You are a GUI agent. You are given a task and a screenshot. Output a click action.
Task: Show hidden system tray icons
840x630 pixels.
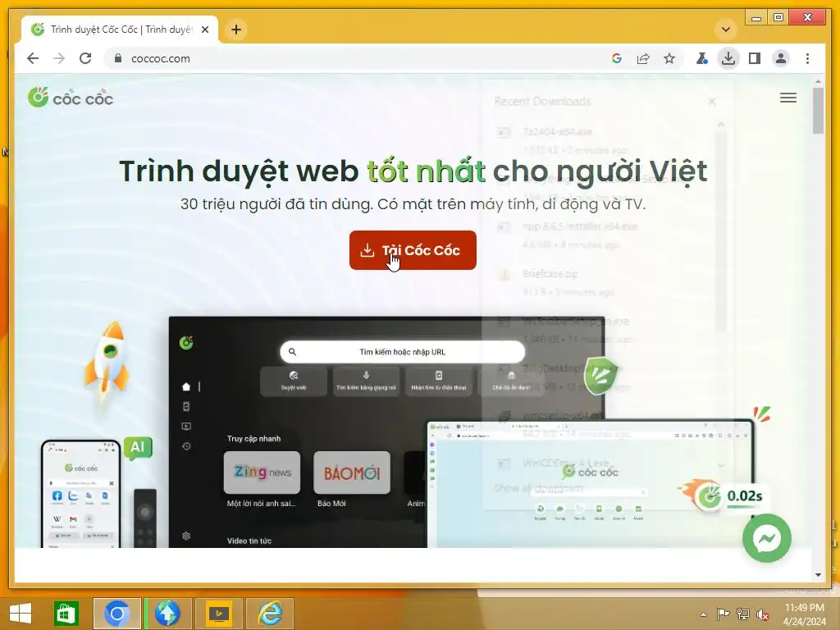point(703,614)
